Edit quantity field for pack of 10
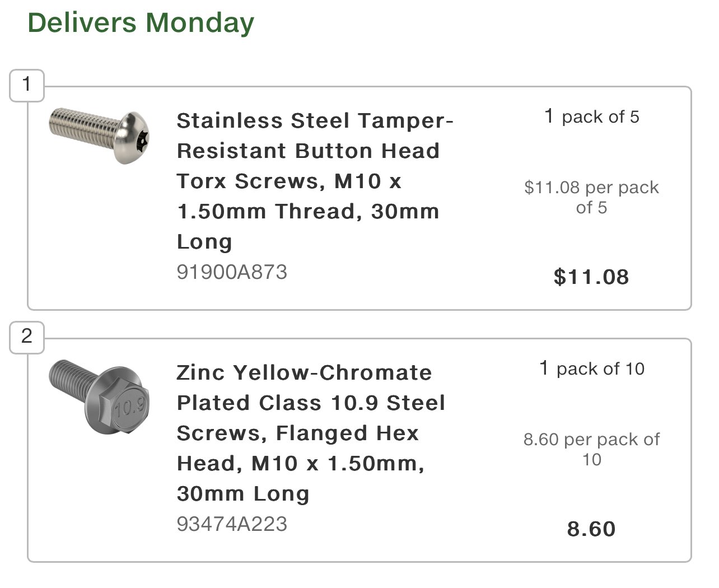The width and height of the screenshot is (719, 588). point(544,368)
